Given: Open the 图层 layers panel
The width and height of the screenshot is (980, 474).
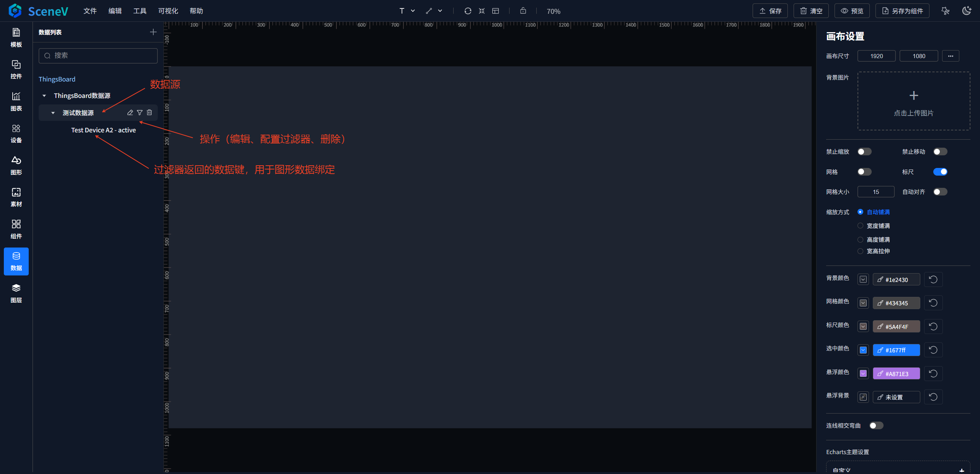Looking at the screenshot, I should [x=16, y=293].
